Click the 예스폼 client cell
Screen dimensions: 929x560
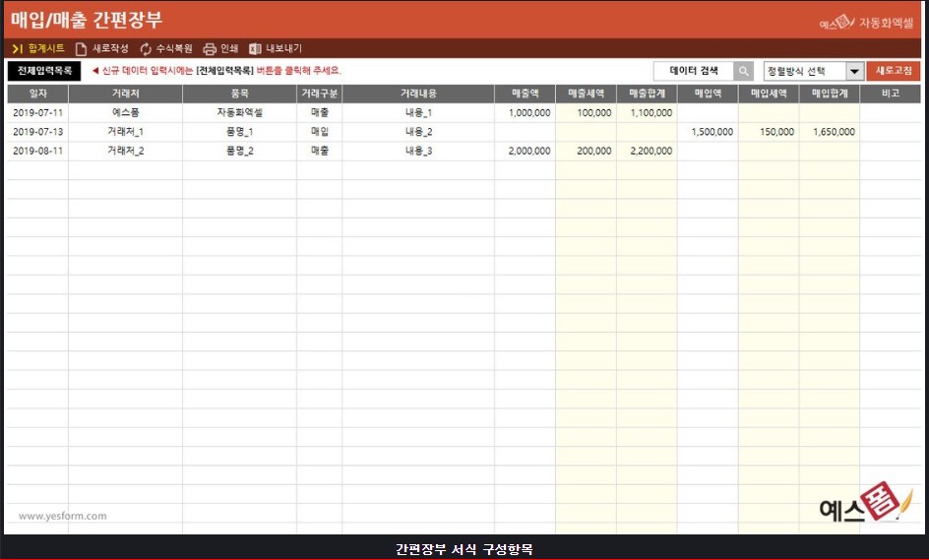pyautogui.click(x=126, y=112)
